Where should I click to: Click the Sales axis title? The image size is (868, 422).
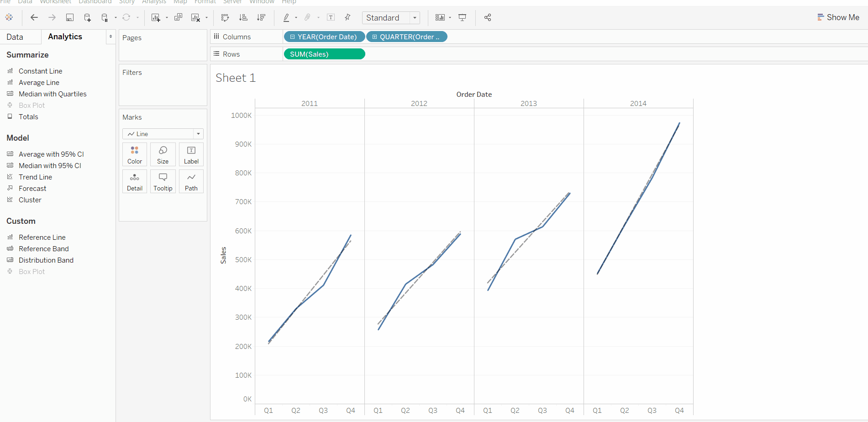(223, 255)
